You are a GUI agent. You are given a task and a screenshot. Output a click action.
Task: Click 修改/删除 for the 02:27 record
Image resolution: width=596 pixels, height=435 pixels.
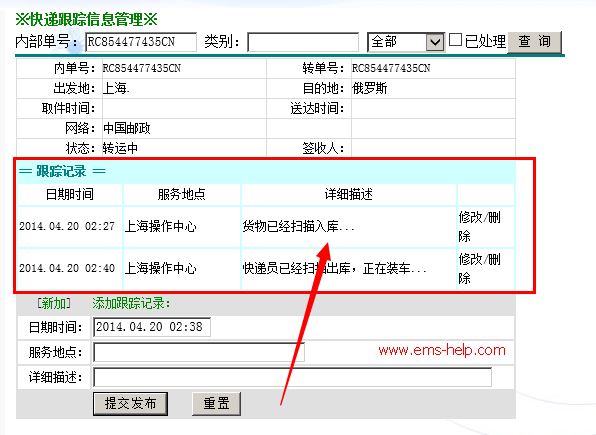[x=480, y=227]
